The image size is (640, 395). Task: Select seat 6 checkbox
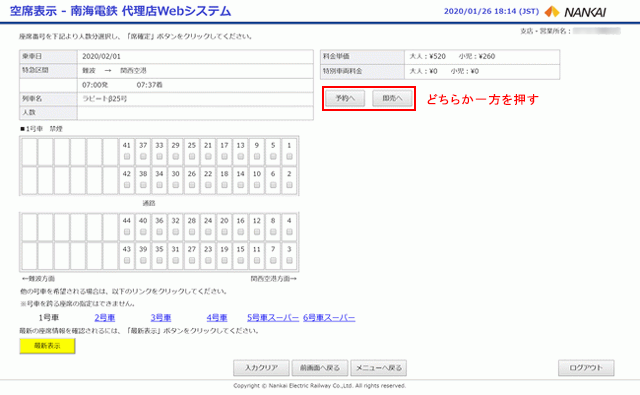[273, 185]
